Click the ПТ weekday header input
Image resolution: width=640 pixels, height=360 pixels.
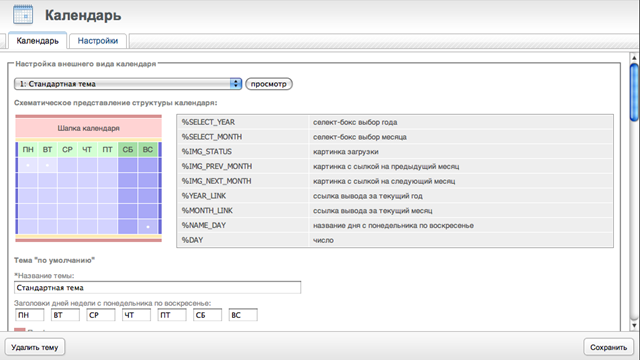click(x=172, y=315)
